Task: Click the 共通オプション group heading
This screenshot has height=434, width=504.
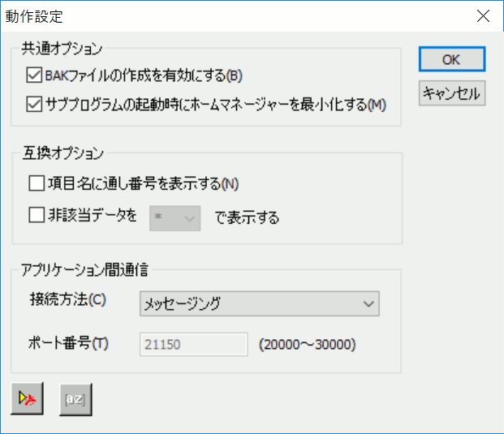Action: click(x=62, y=49)
